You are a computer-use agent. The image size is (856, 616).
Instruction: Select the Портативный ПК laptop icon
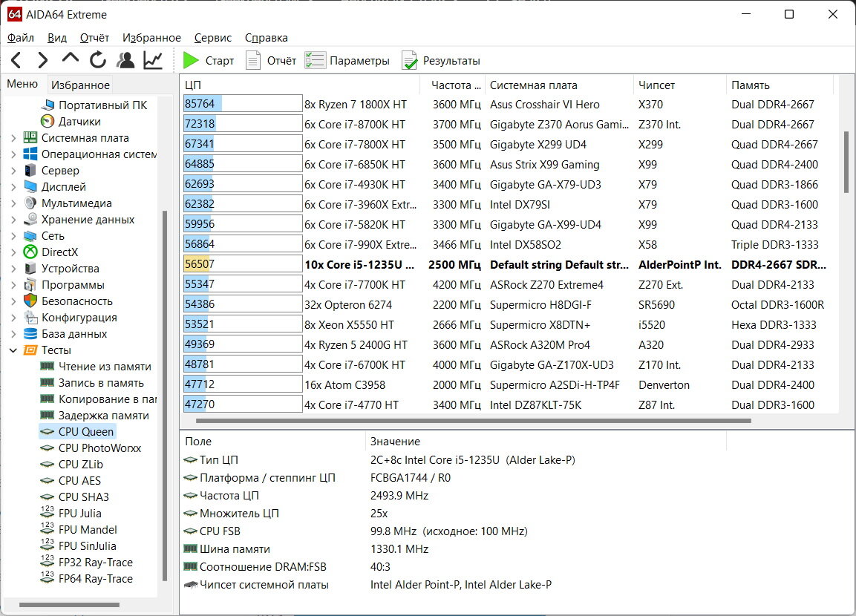(48, 105)
